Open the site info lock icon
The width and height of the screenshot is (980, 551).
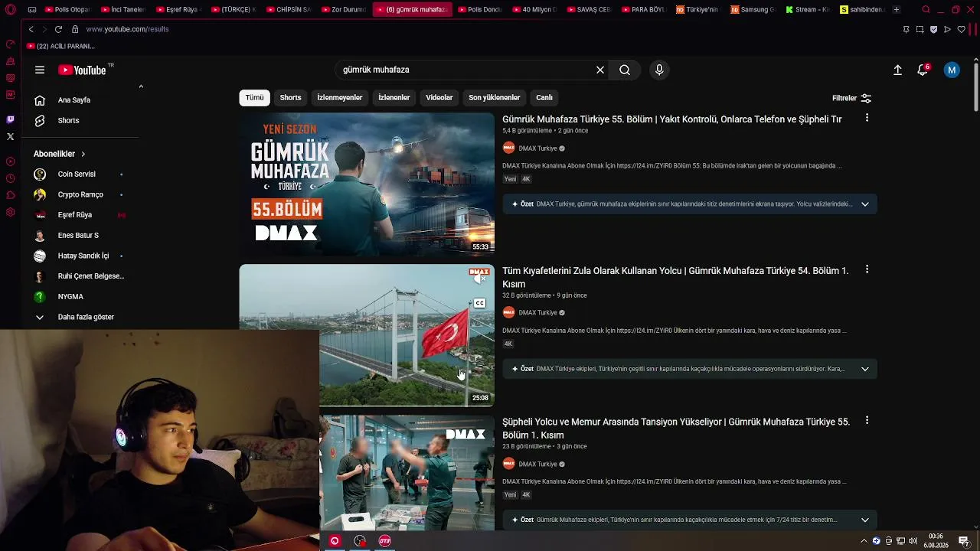(x=75, y=29)
